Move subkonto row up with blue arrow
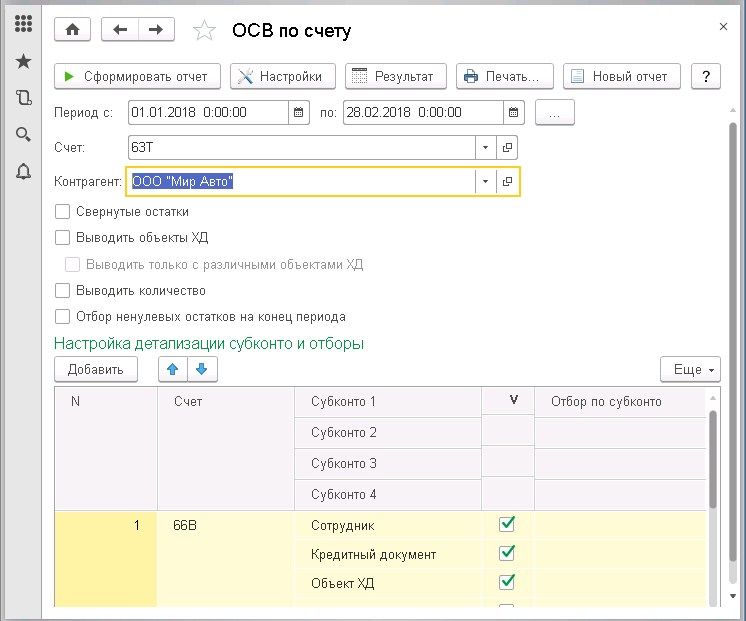This screenshot has width=746, height=621. pos(173,369)
